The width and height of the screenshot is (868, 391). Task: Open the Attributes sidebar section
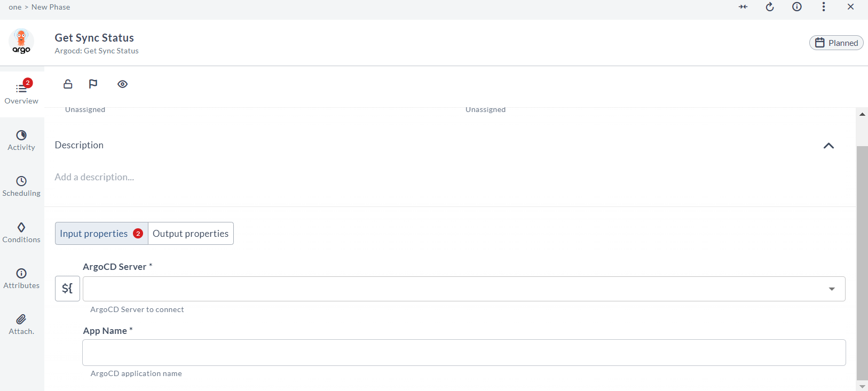(21, 278)
